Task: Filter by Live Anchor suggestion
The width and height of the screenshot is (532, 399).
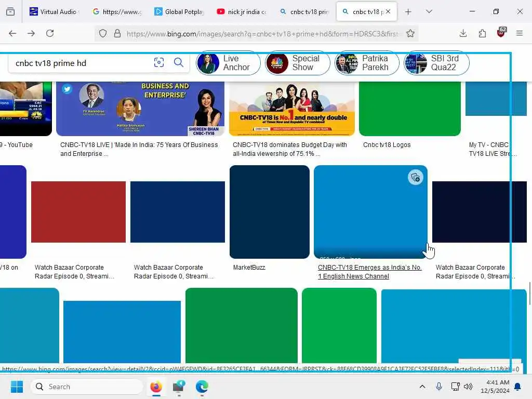Action: click(229, 63)
